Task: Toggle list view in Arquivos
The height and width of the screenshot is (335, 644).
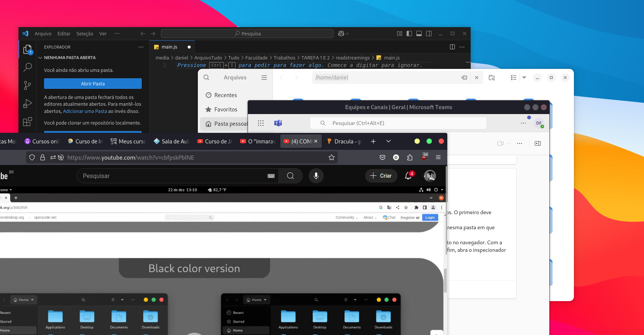Action: (513, 78)
